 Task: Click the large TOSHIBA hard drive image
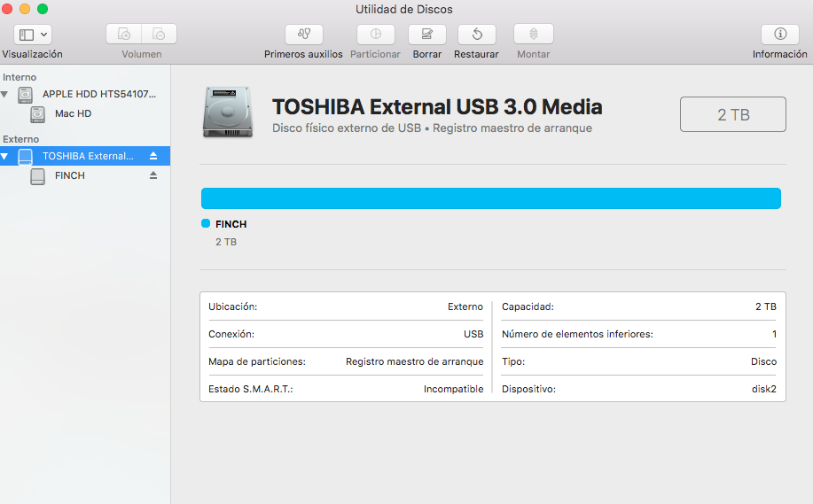pyautogui.click(x=228, y=112)
